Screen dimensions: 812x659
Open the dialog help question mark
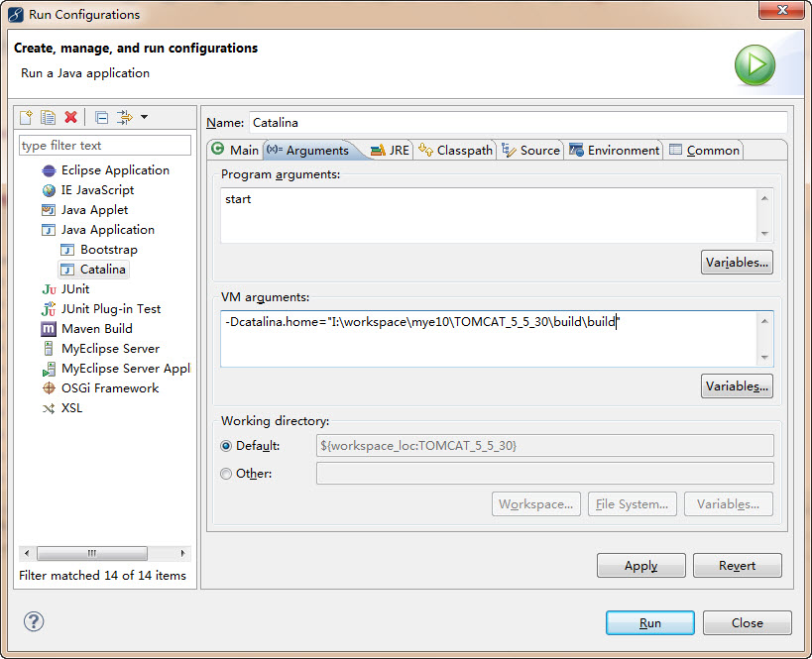34,621
